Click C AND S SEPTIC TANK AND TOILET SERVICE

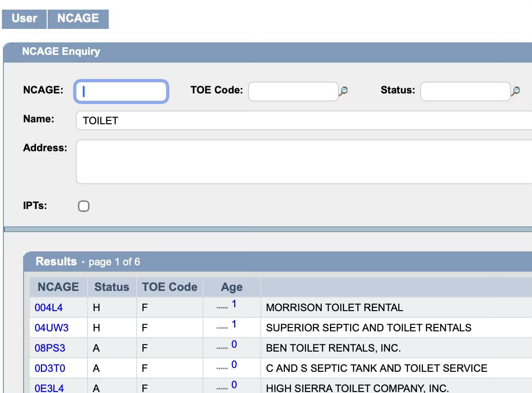click(377, 368)
